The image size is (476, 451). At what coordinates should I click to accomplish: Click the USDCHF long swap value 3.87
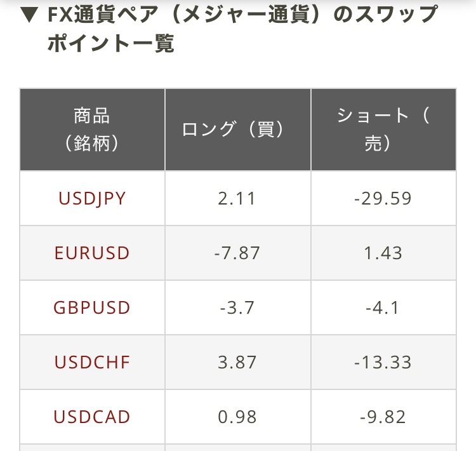click(237, 362)
